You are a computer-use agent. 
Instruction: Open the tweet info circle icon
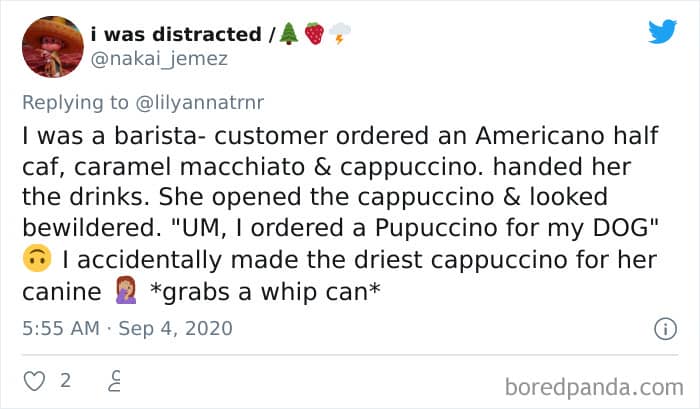pyautogui.click(x=665, y=329)
